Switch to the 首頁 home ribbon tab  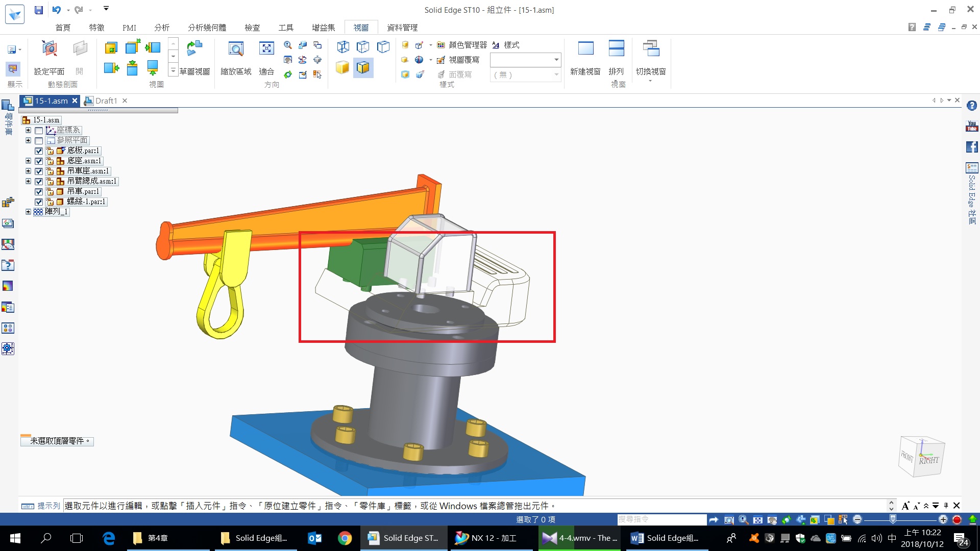(63, 28)
